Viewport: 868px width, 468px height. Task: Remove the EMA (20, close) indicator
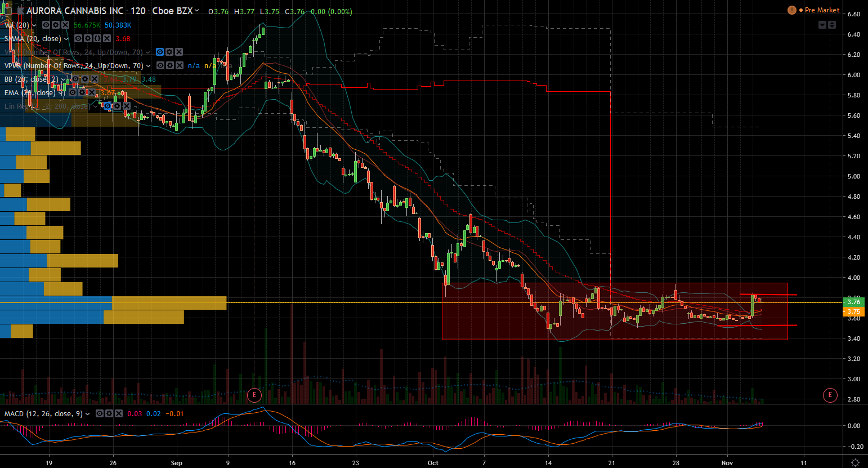point(92,93)
